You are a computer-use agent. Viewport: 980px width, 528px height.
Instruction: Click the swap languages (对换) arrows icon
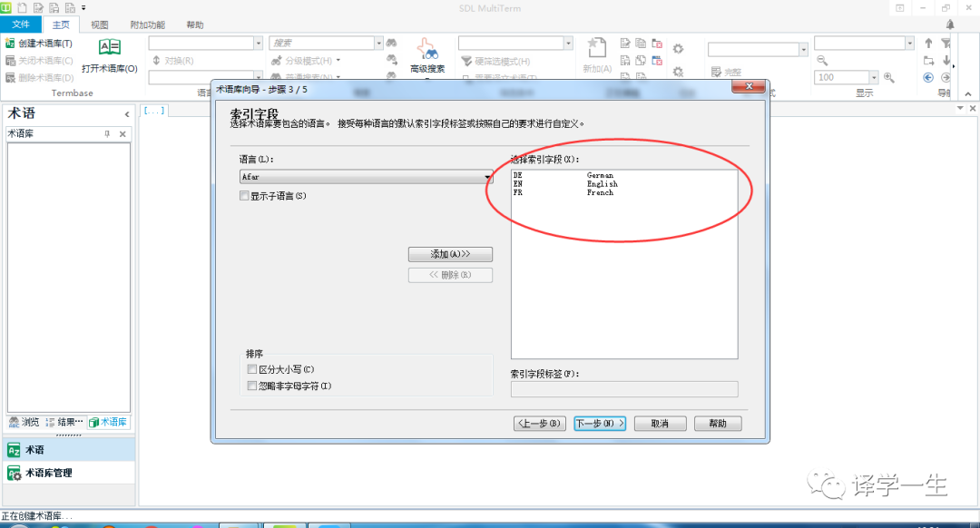coord(157,61)
